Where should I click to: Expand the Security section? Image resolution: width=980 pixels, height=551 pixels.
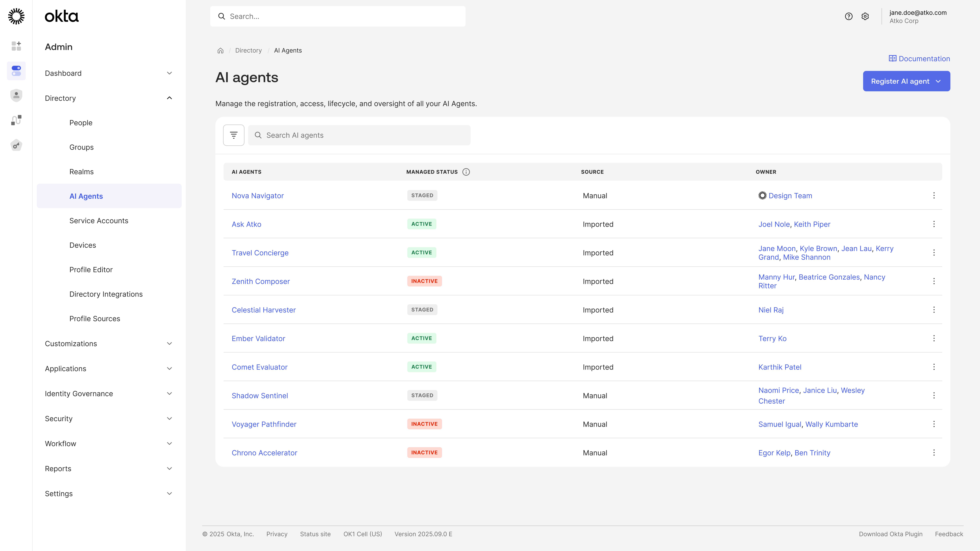(x=169, y=419)
